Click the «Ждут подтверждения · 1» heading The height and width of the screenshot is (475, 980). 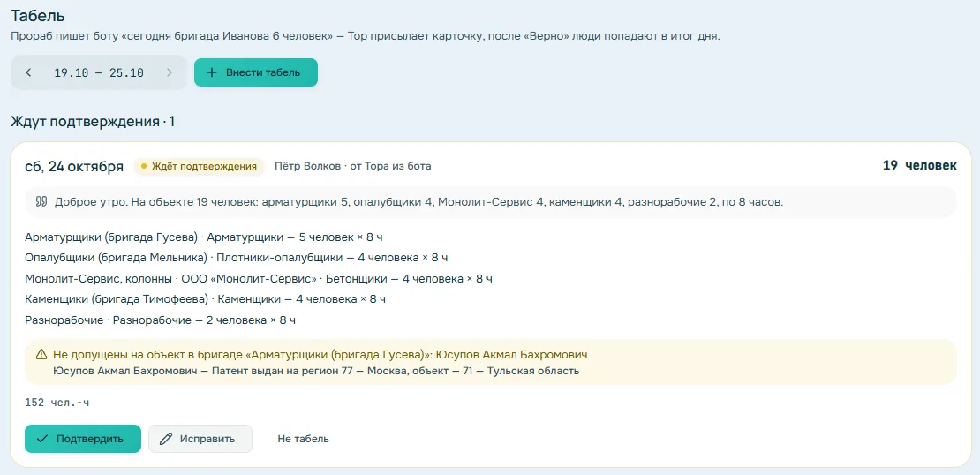pyautogui.click(x=93, y=121)
